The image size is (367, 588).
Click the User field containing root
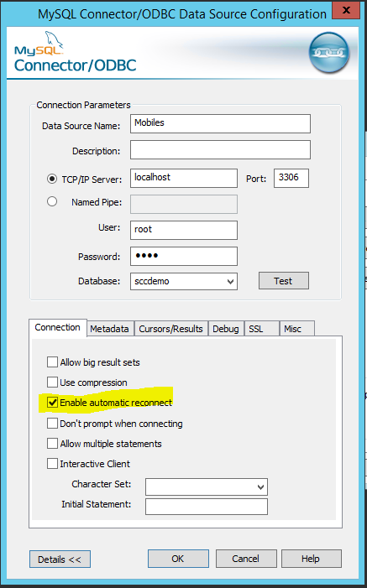point(184,230)
